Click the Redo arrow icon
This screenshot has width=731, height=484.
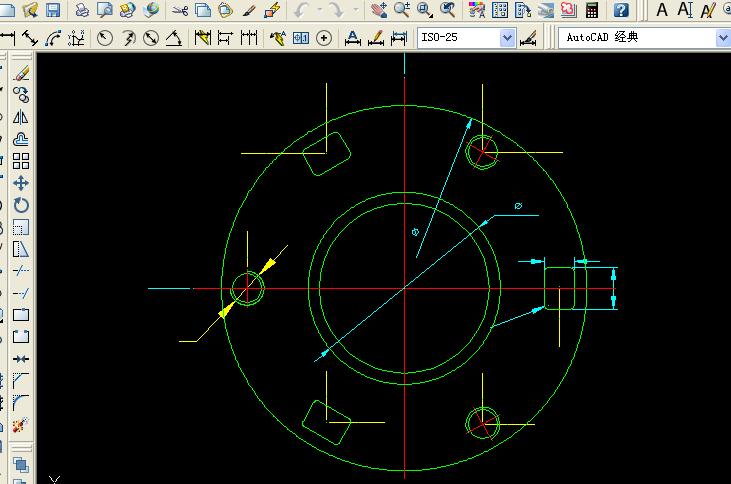pyautogui.click(x=338, y=9)
